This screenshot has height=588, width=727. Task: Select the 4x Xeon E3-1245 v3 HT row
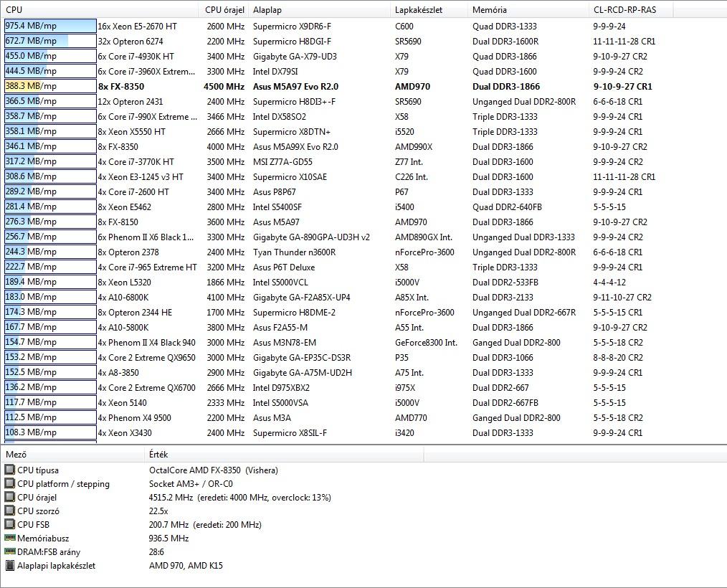363,177
